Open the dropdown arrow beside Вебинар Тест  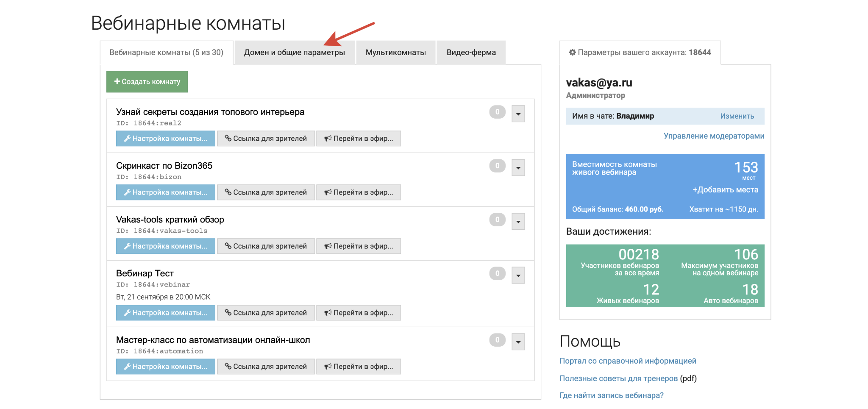coord(517,275)
